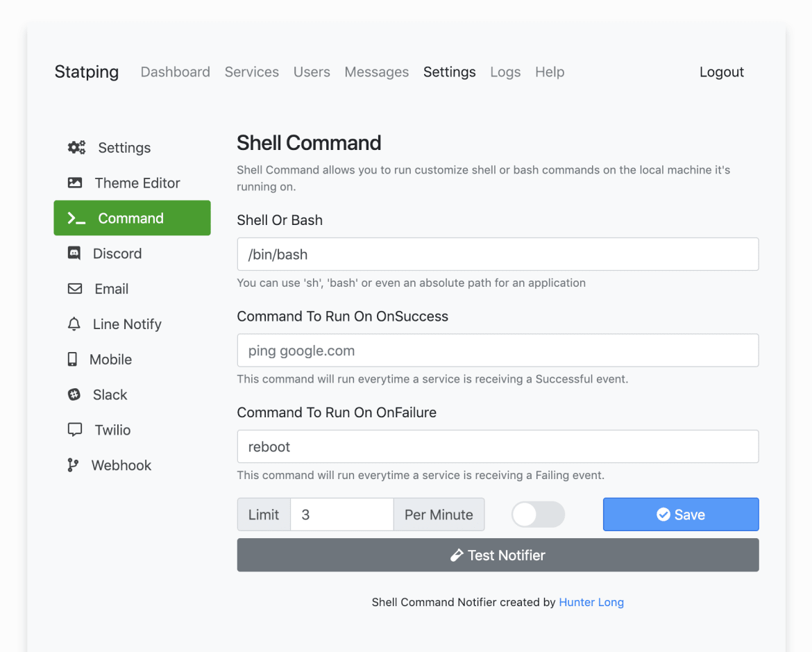Screen dimensions: 812x652
Task: Go to the Services page
Action: pyautogui.click(x=251, y=72)
